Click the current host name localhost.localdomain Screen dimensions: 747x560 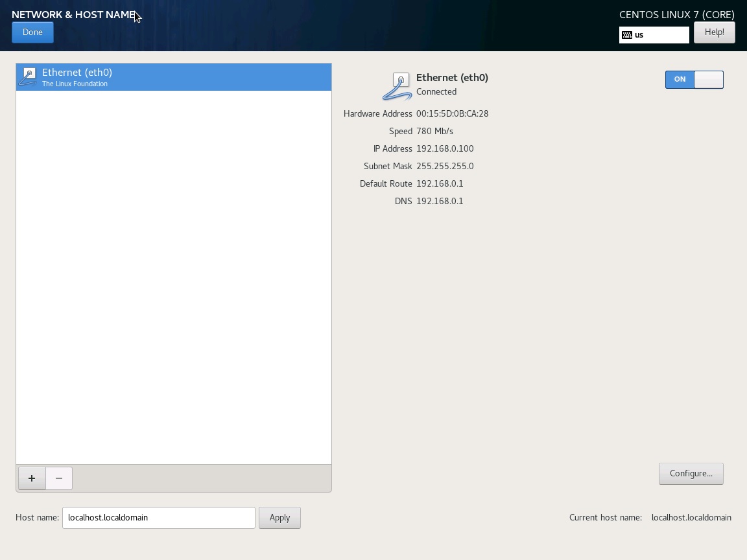click(691, 518)
